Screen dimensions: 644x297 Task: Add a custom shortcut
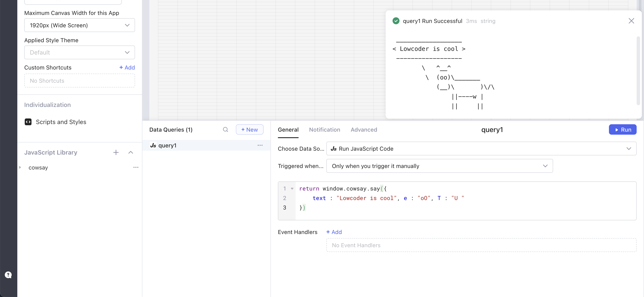coord(127,67)
